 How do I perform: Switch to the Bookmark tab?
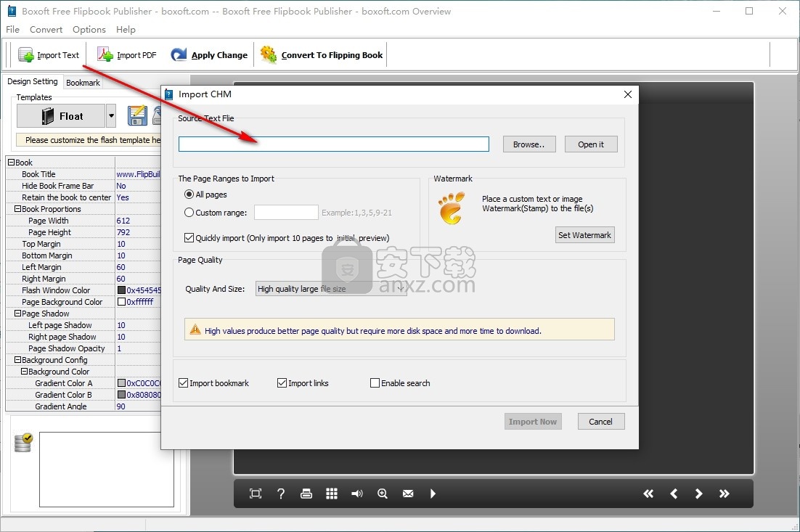coord(83,83)
